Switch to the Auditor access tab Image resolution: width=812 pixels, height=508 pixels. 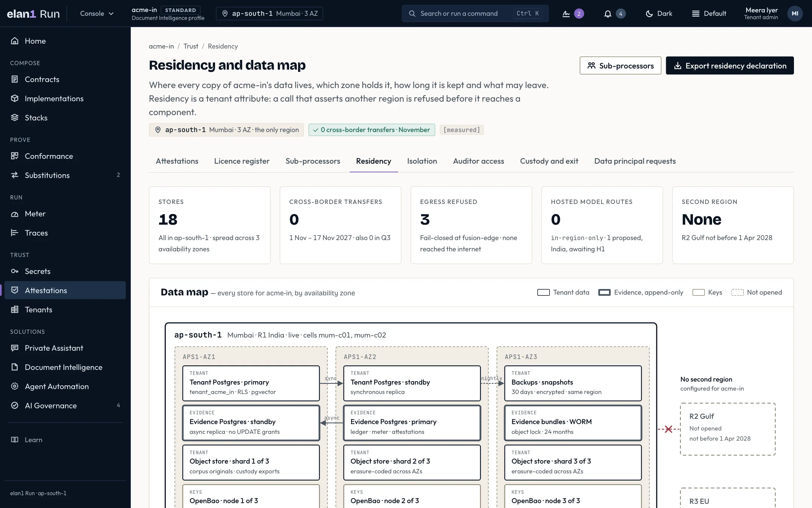click(478, 161)
